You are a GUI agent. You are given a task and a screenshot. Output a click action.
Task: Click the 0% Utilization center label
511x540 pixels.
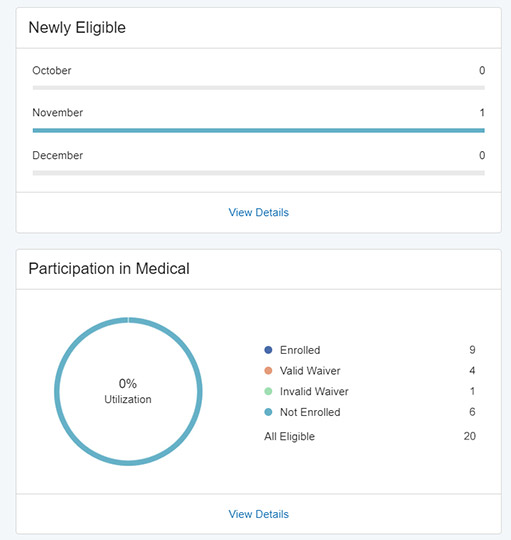coord(128,391)
